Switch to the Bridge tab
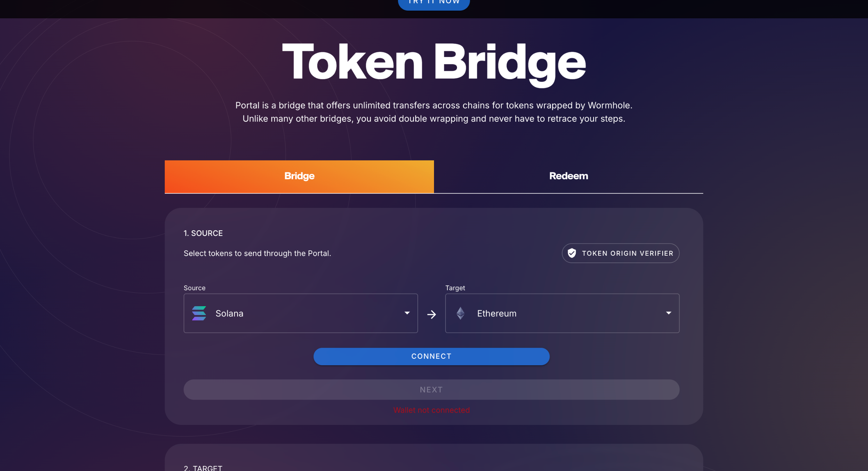868x471 pixels. (299, 176)
